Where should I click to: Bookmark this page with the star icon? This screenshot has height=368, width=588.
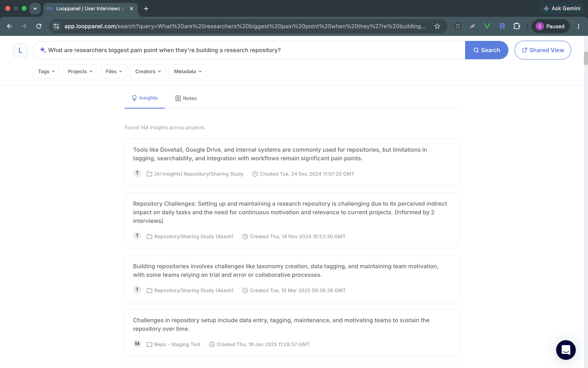(437, 26)
